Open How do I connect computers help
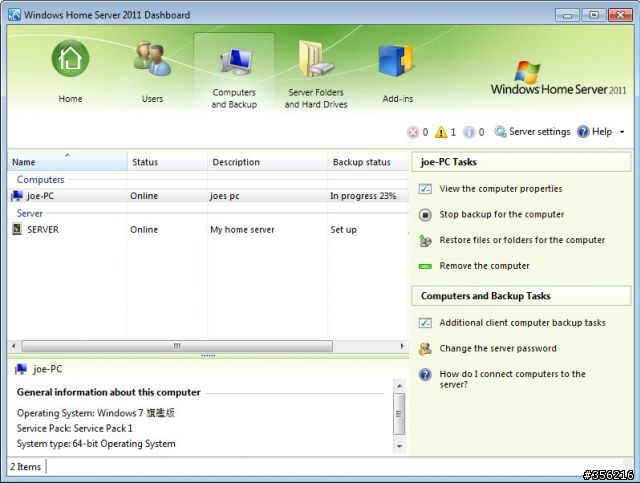640x483 pixels. point(512,379)
